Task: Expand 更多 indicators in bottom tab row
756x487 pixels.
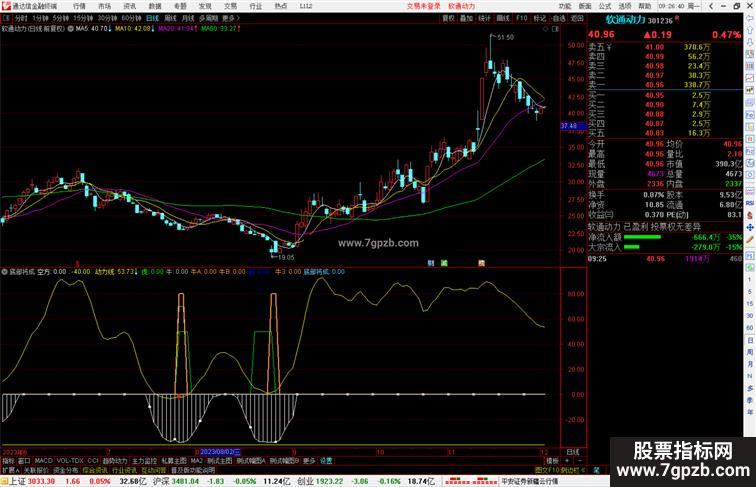Action: [x=309, y=461]
